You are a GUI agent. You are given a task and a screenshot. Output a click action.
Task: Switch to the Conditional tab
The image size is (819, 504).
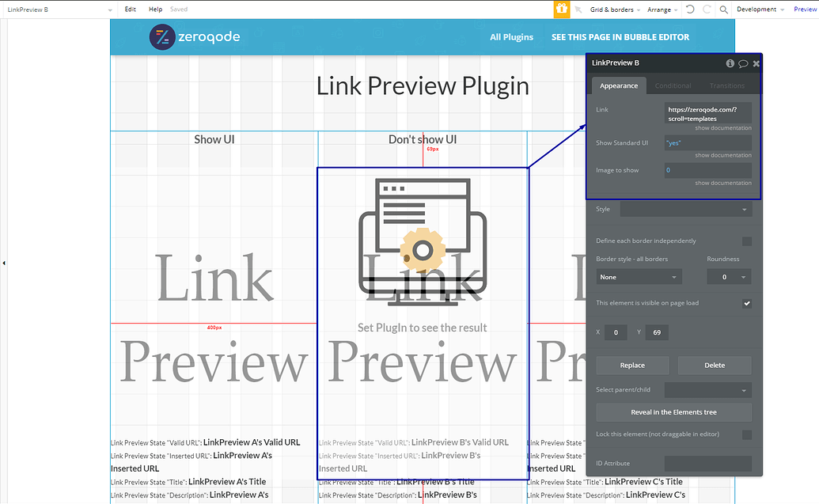point(673,85)
